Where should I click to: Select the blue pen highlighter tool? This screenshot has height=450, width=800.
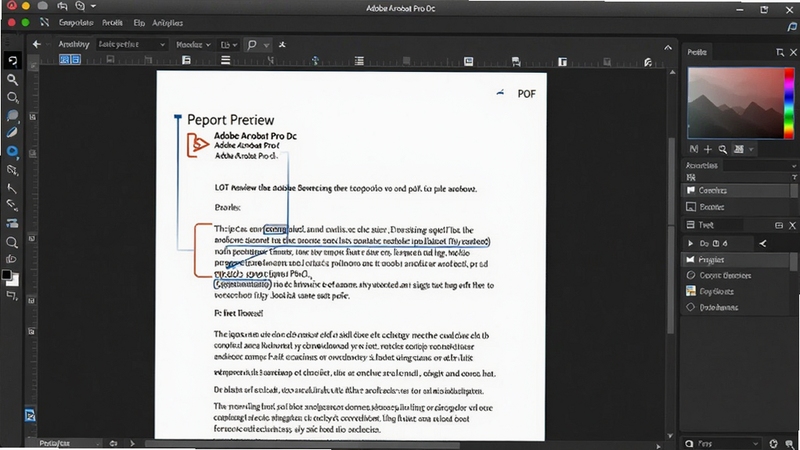pyautogui.click(x=12, y=133)
